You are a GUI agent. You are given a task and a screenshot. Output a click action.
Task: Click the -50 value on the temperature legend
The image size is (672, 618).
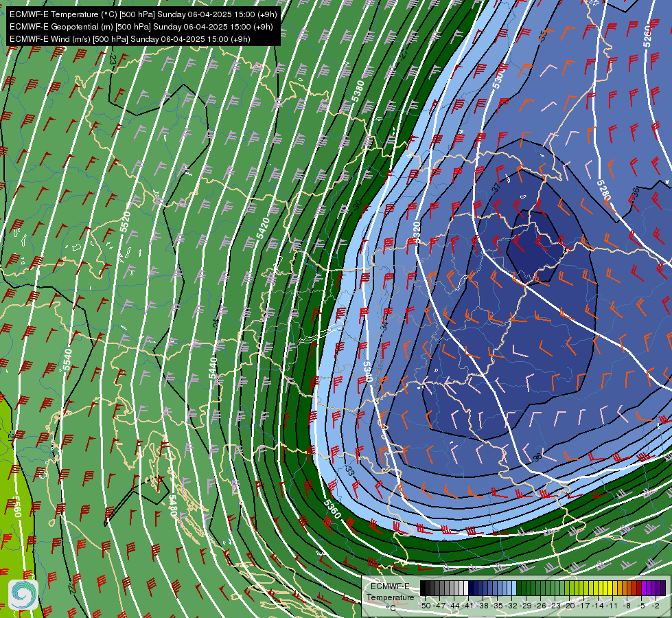click(424, 606)
